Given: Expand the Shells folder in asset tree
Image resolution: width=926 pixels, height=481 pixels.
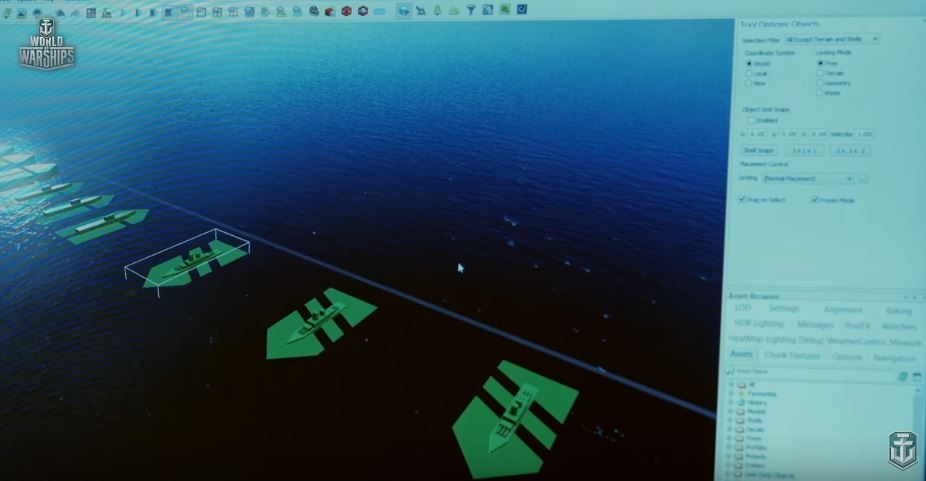Looking at the screenshot, I should tap(732, 420).
